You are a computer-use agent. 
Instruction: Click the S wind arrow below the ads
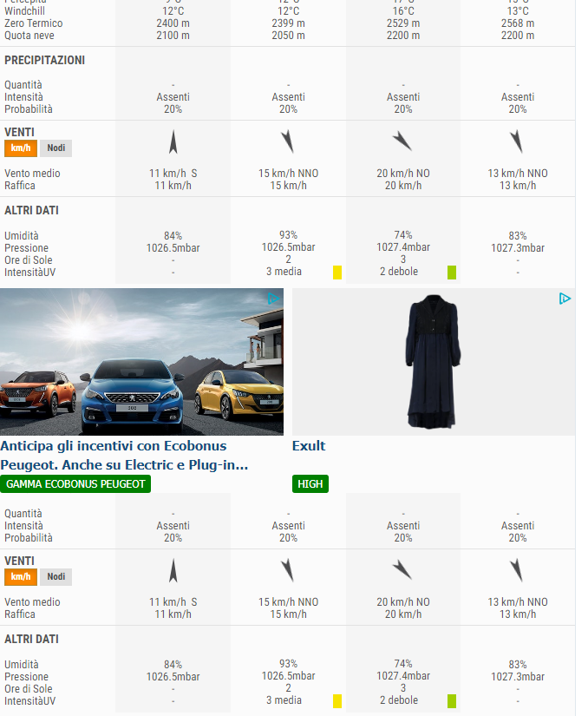(x=173, y=570)
